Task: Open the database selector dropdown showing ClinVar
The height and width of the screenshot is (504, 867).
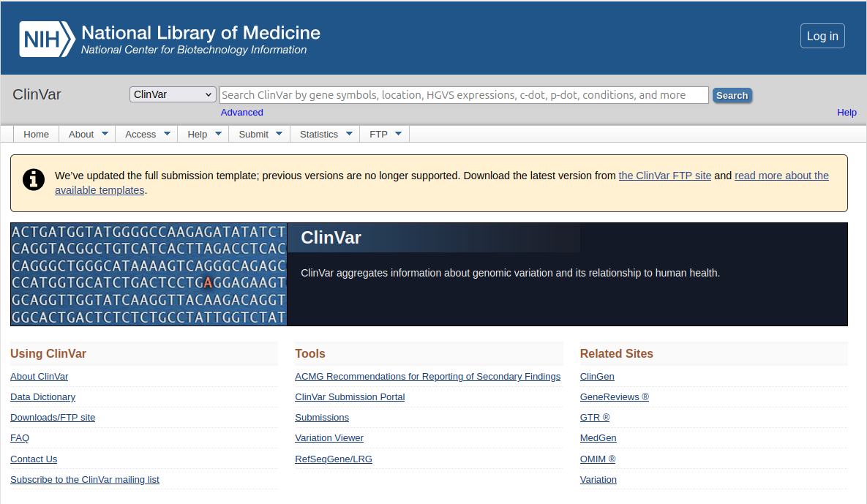Action: pos(173,95)
